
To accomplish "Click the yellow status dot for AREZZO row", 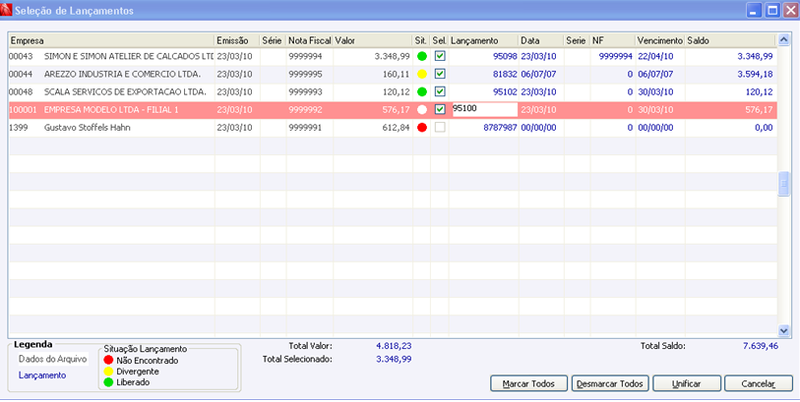I will (422, 74).
